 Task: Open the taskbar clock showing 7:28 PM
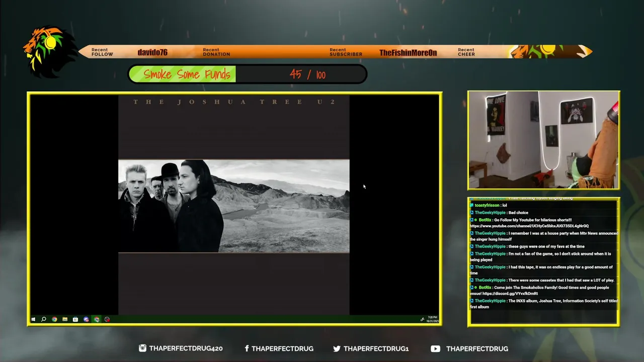click(x=433, y=319)
